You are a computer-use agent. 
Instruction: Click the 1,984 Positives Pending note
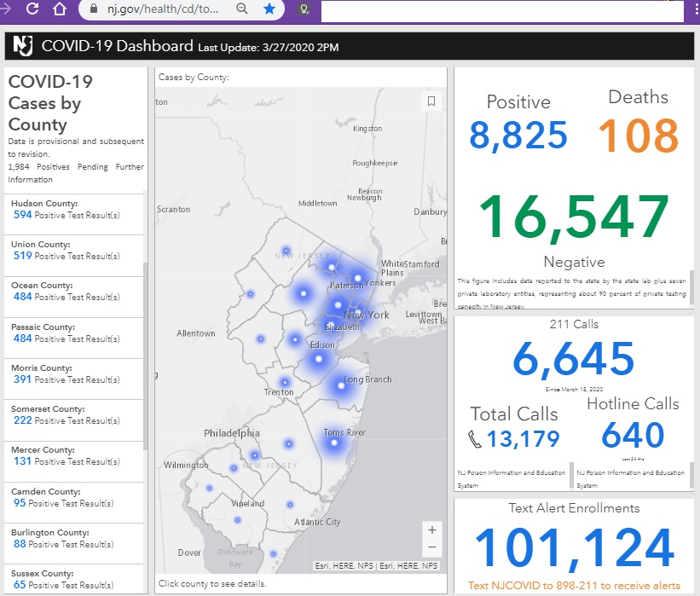click(75, 173)
